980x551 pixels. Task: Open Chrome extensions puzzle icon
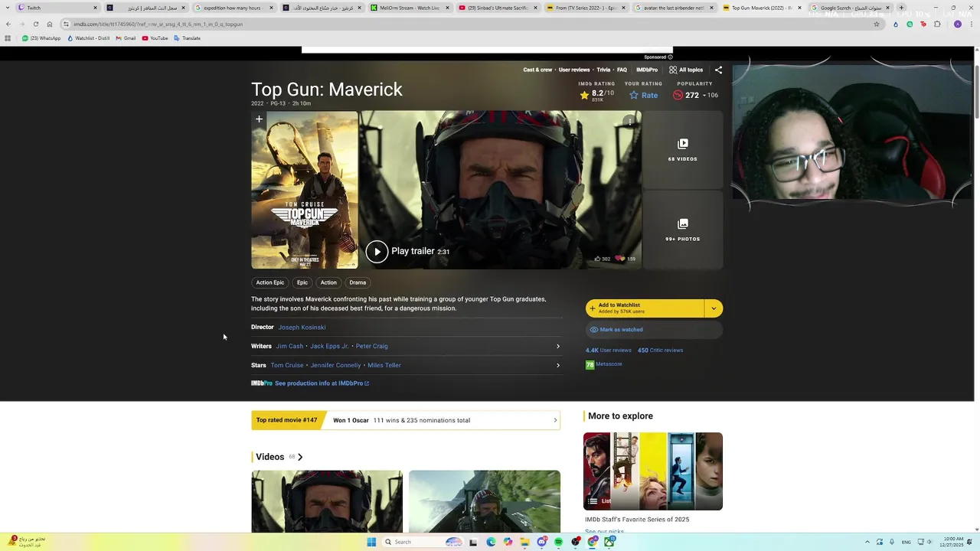click(x=937, y=24)
